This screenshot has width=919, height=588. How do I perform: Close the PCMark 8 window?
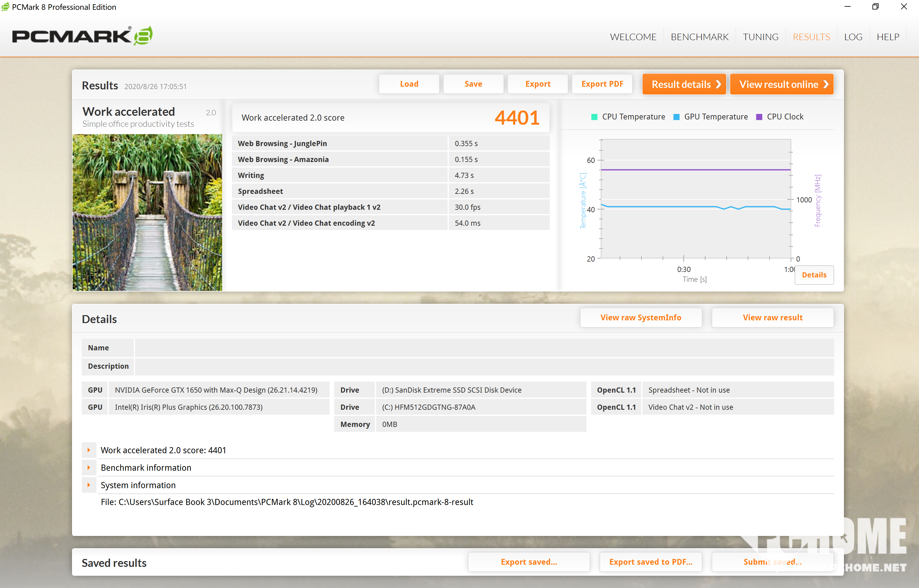pos(904,7)
